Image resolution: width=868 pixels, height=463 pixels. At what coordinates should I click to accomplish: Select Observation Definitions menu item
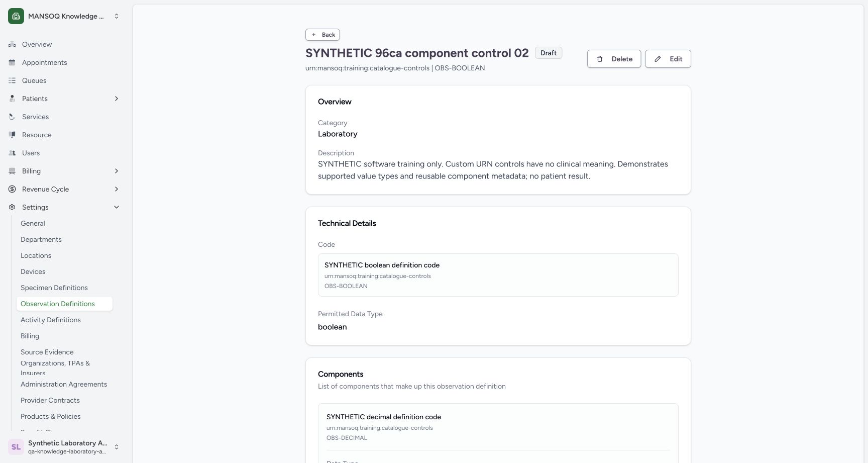click(x=64, y=304)
